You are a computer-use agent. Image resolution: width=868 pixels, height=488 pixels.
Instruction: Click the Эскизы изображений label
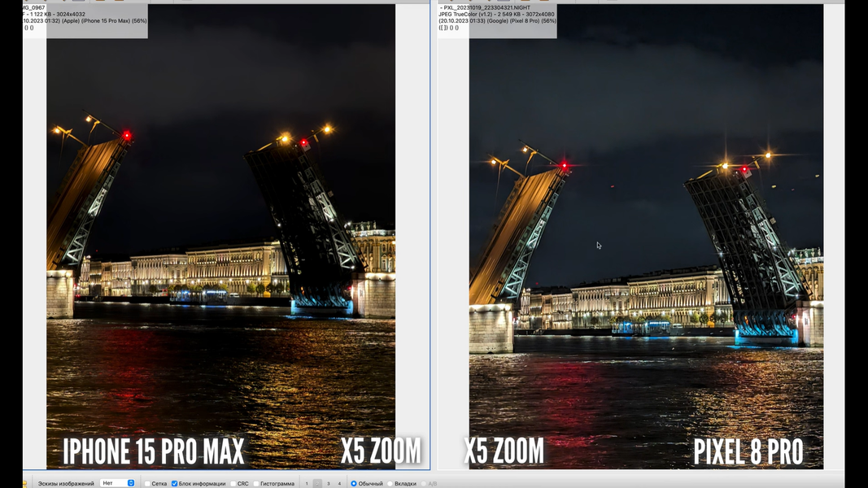click(x=66, y=484)
